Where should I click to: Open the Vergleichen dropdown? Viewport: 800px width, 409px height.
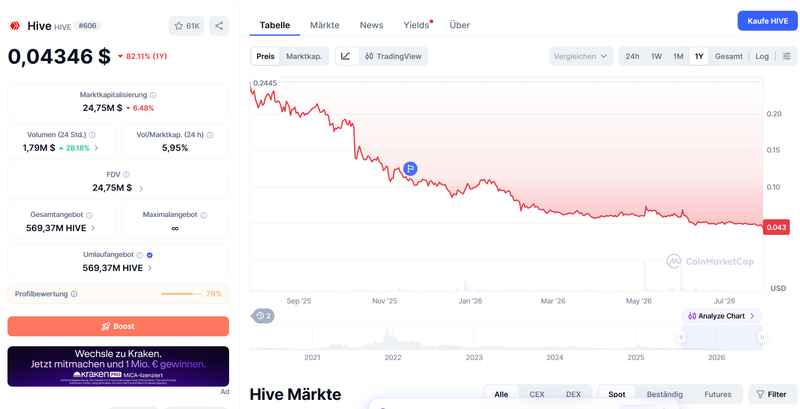pyautogui.click(x=581, y=56)
